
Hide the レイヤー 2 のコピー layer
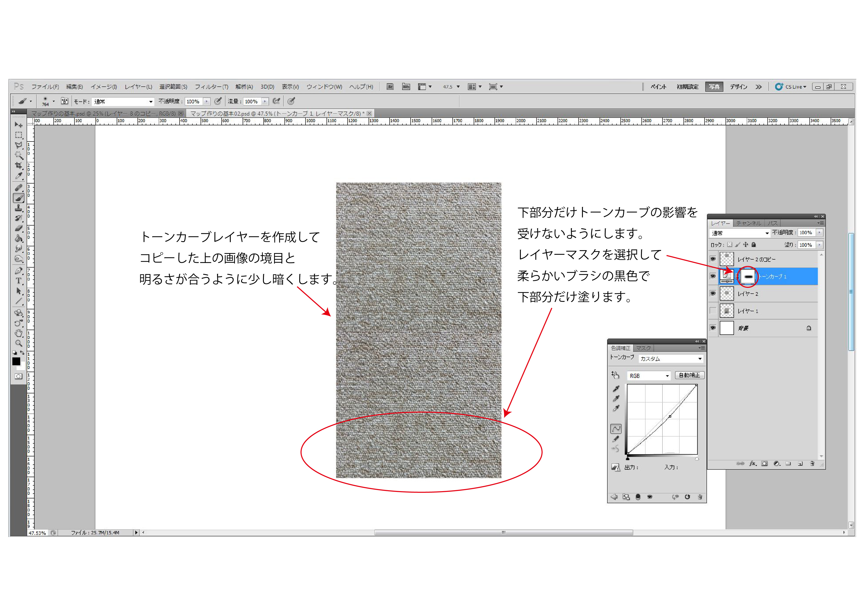click(713, 259)
